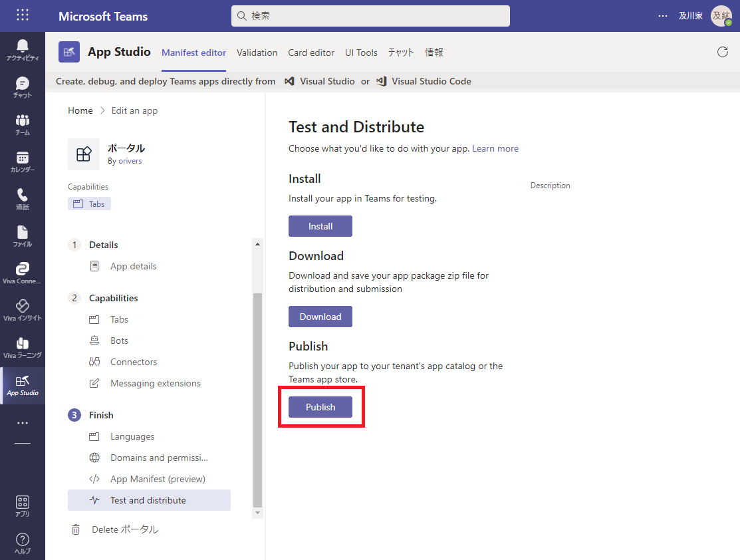Click the Publish button
This screenshot has height=560, width=740.
(x=320, y=407)
